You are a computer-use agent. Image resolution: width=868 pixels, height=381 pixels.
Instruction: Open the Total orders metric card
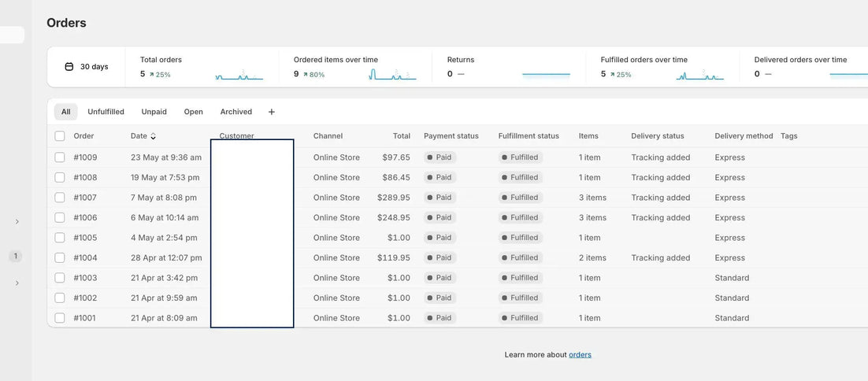(x=202, y=67)
